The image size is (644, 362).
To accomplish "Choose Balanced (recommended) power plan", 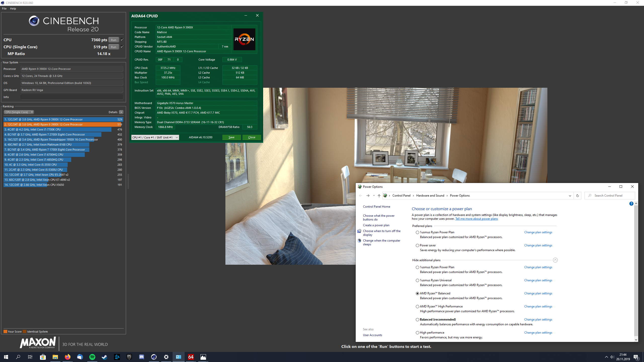I will coord(417,320).
